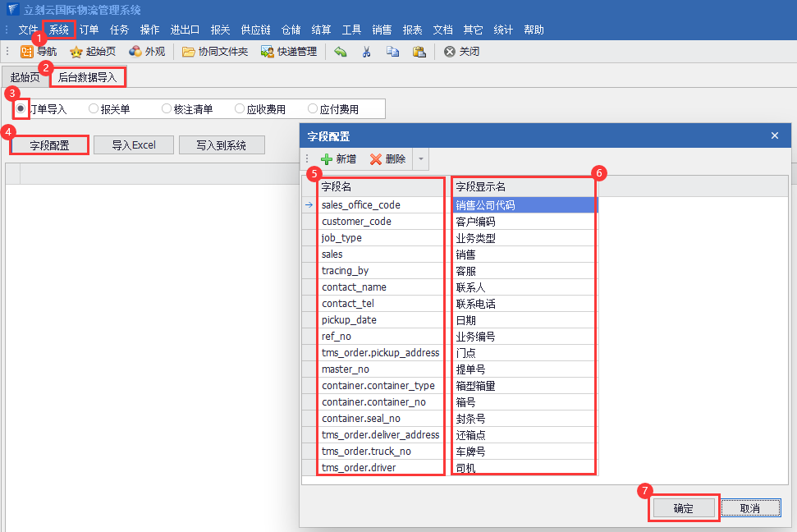Click the cut scissors icon
Screen dimensions: 797x532
click(366, 52)
